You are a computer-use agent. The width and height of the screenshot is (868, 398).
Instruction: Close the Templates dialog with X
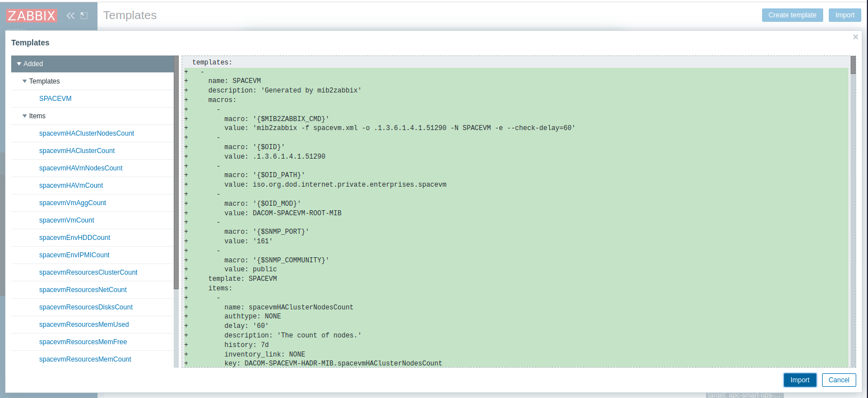point(855,37)
